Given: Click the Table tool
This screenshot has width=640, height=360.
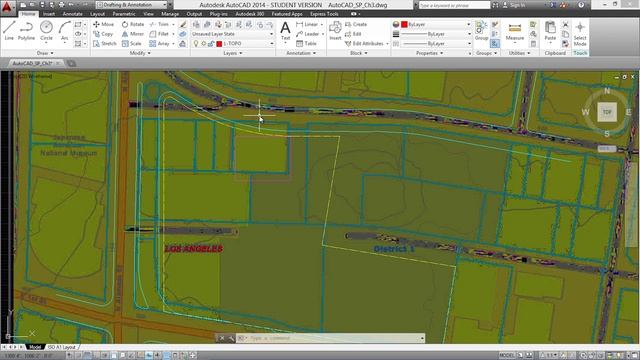Looking at the screenshot, I should [x=306, y=43].
